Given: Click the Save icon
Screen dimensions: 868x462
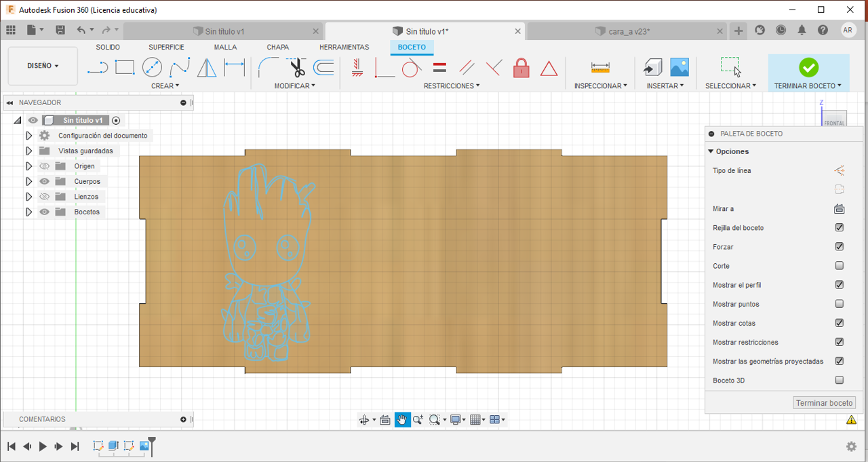Looking at the screenshot, I should click(60, 30).
